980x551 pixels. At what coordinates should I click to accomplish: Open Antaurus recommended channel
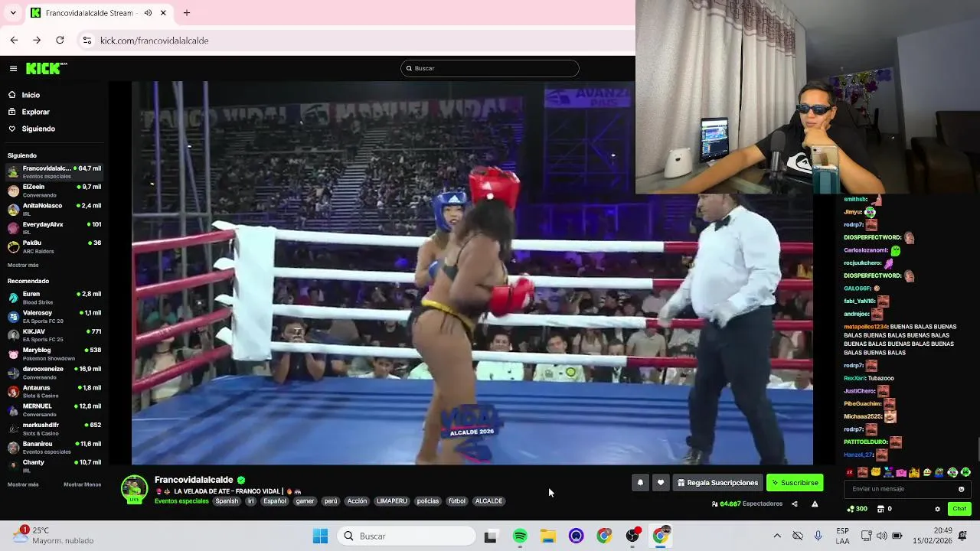(x=54, y=391)
